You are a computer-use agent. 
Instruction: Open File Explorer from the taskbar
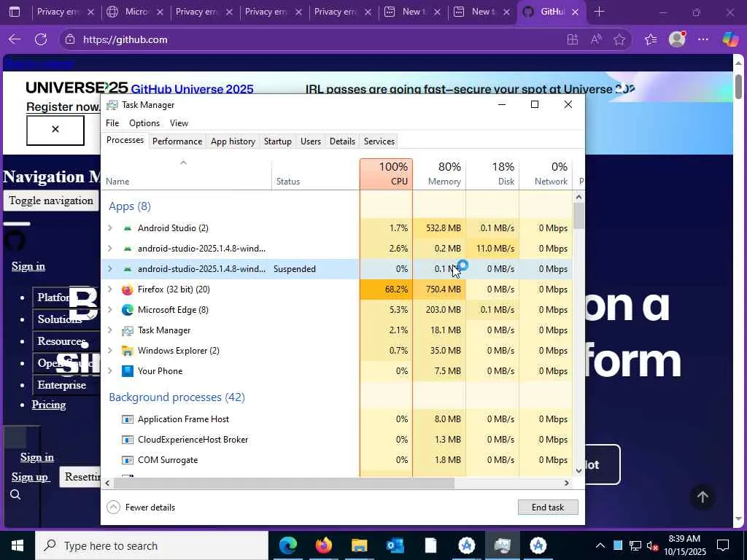pyautogui.click(x=359, y=545)
